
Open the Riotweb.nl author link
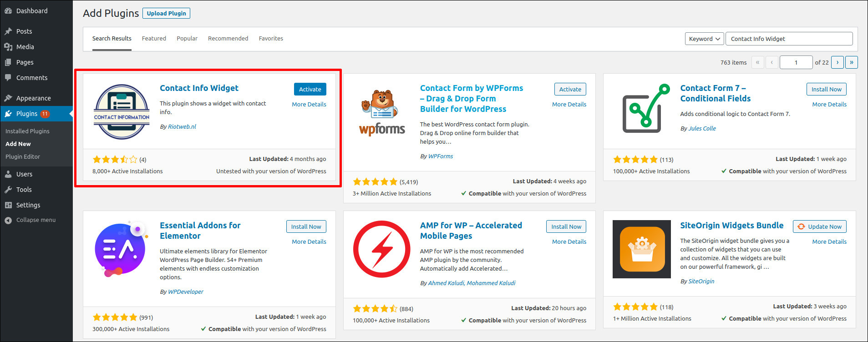pos(182,126)
